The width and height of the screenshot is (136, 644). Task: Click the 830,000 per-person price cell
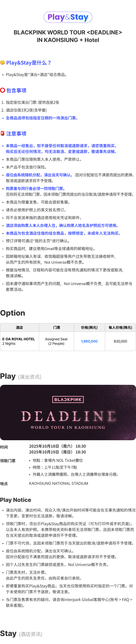(120, 341)
